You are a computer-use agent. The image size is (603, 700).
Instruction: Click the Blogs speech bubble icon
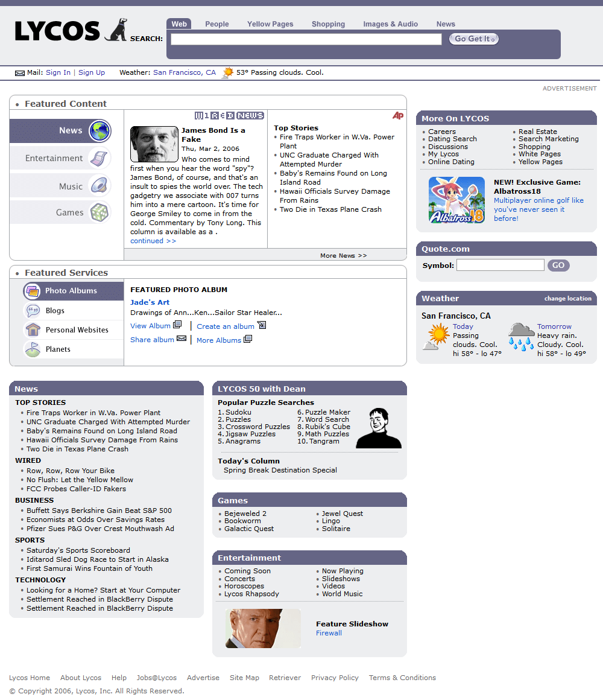coord(33,310)
